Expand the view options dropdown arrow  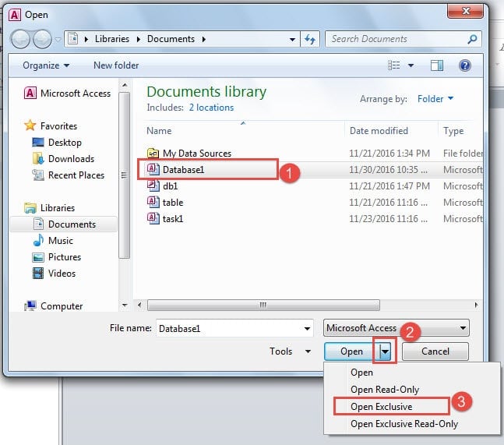tap(411, 65)
